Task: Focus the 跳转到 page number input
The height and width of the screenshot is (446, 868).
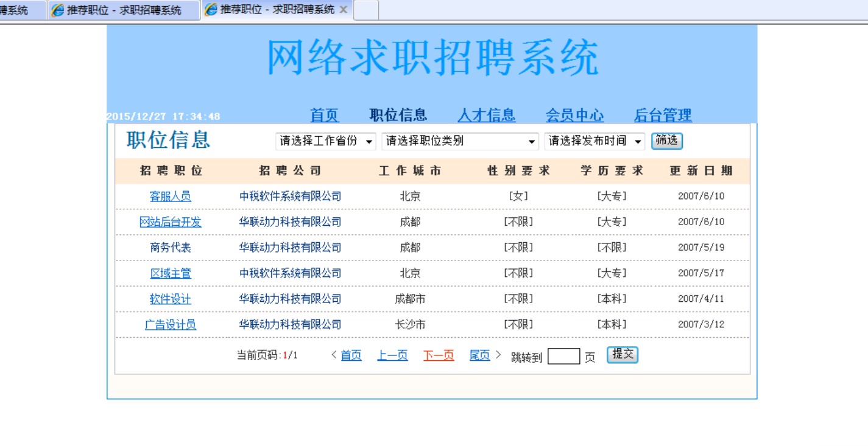Action: pos(563,357)
